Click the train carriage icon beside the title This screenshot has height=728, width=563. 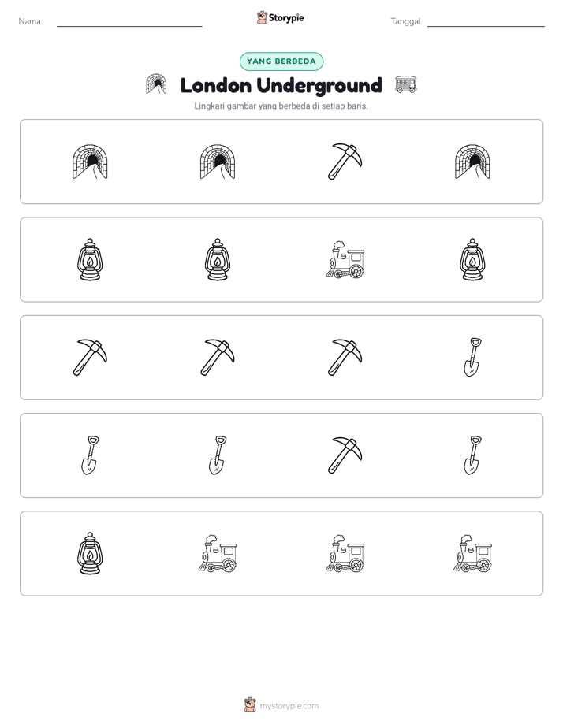click(x=406, y=84)
